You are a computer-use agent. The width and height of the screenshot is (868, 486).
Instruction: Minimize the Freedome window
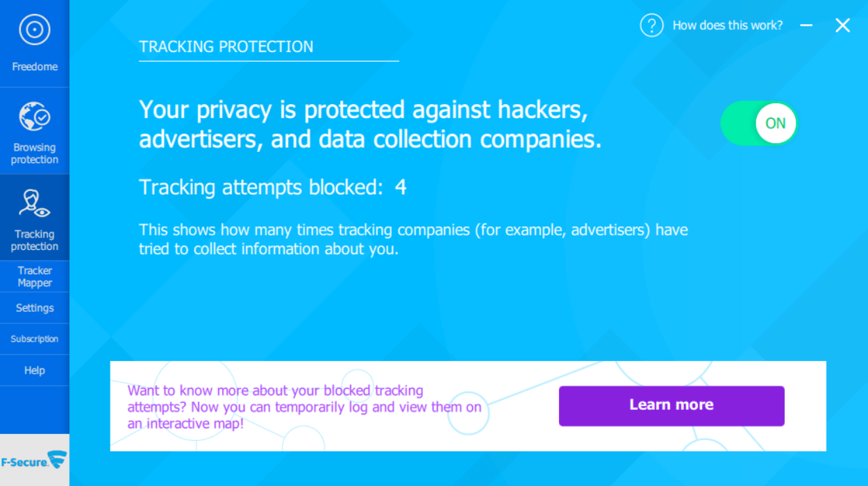point(806,26)
